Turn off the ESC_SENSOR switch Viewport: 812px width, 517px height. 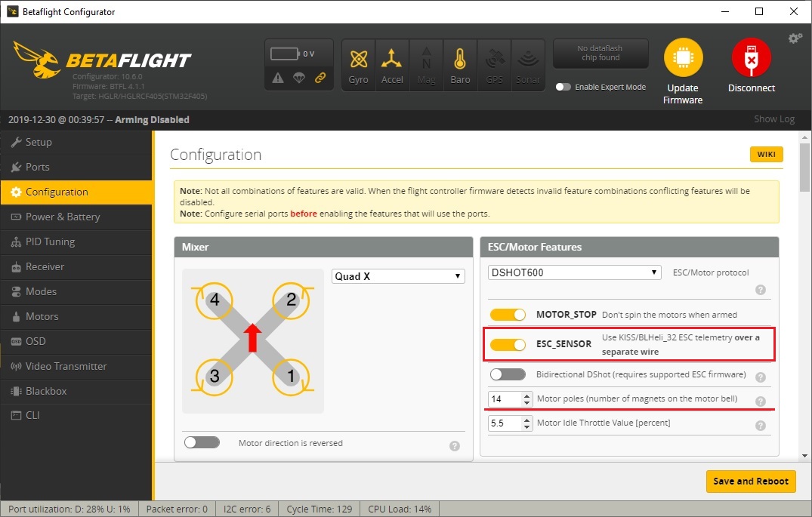pos(508,344)
